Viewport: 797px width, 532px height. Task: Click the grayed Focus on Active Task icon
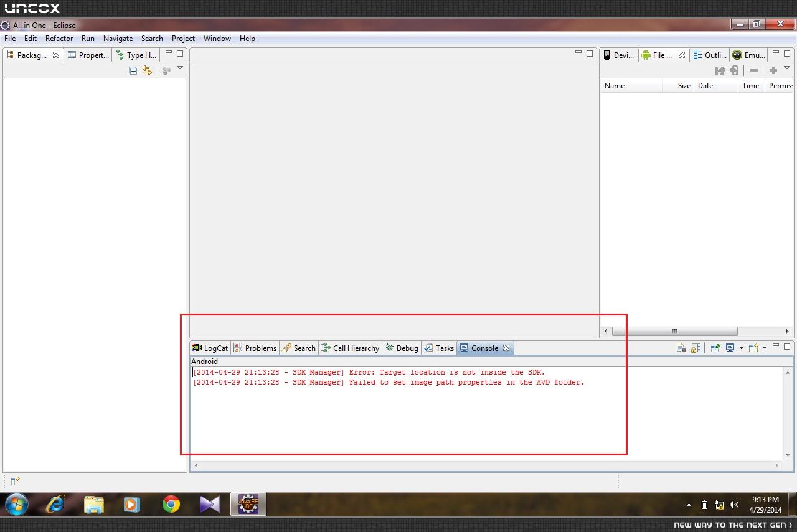coord(166,70)
